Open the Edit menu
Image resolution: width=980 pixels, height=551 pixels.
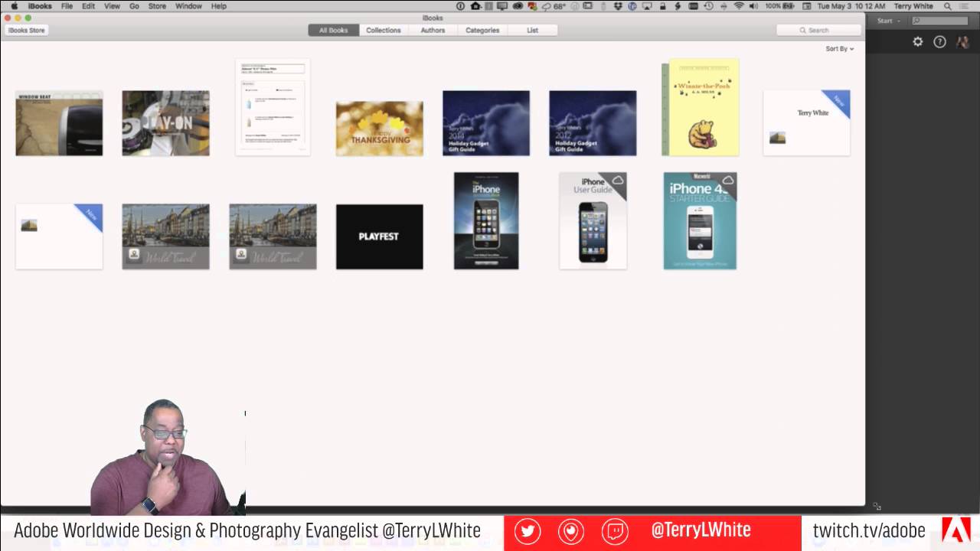tap(89, 6)
